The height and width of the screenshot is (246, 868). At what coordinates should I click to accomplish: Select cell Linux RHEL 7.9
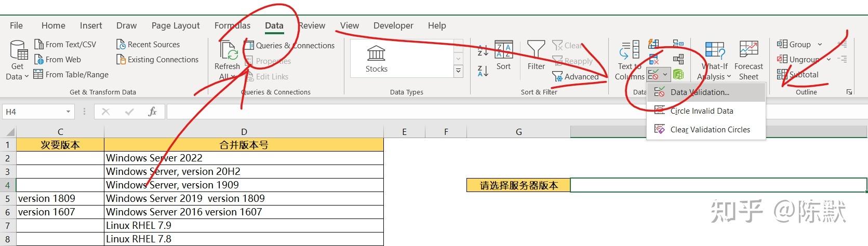coord(244,225)
